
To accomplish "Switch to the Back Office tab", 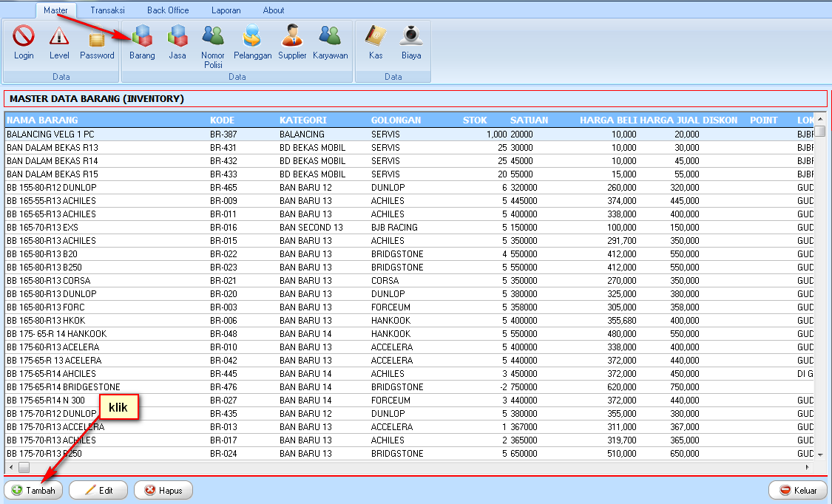I will [x=168, y=10].
